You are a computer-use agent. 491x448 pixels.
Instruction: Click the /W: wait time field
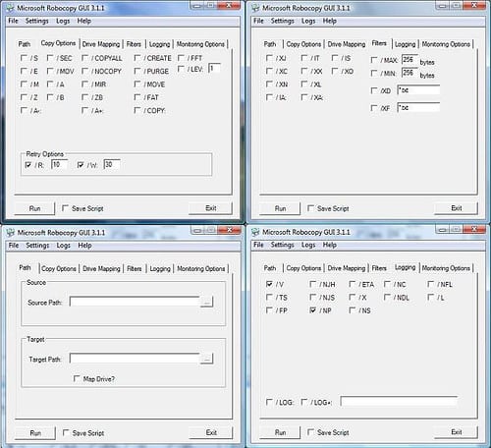(x=112, y=164)
